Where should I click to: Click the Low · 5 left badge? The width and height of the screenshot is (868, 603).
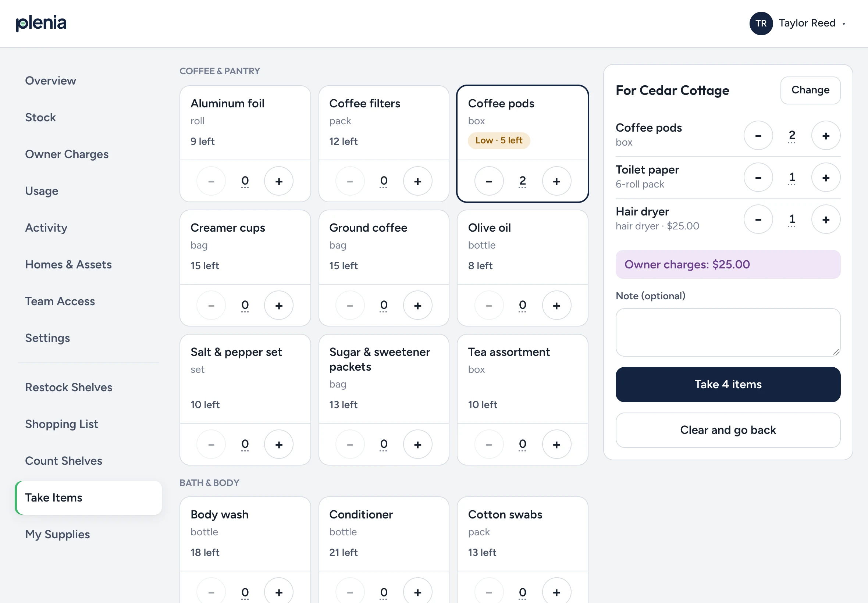(x=498, y=140)
